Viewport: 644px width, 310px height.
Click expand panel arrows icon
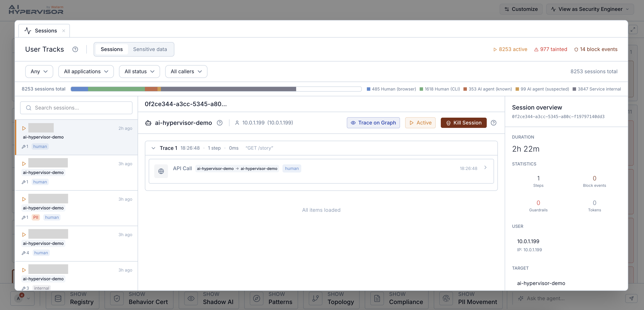[633, 29]
